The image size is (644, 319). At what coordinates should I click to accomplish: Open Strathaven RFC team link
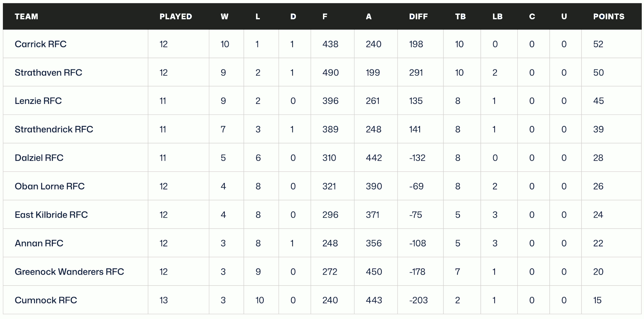(x=48, y=73)
